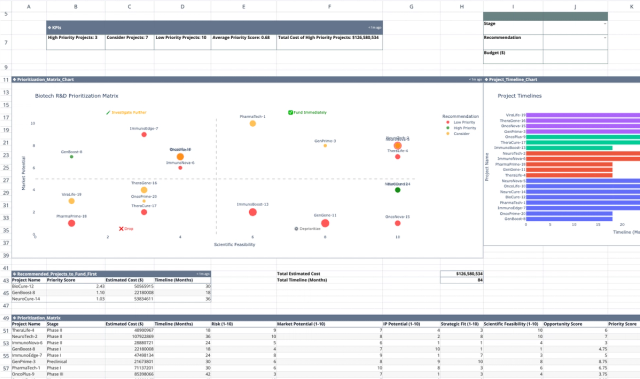This screenshot has height=379, width=640.
Task: Select column B header
Action: [76, 7]
